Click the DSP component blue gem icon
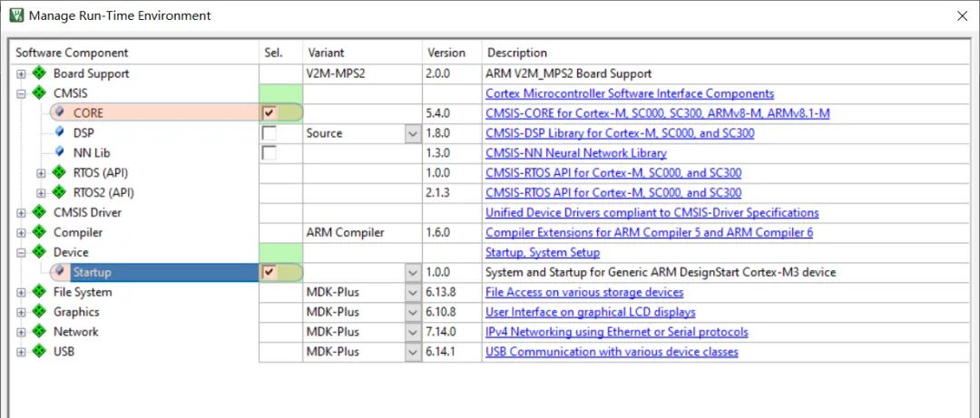This screenshot has width=980, height=418. pyautogui.click(x=60, y=132)
